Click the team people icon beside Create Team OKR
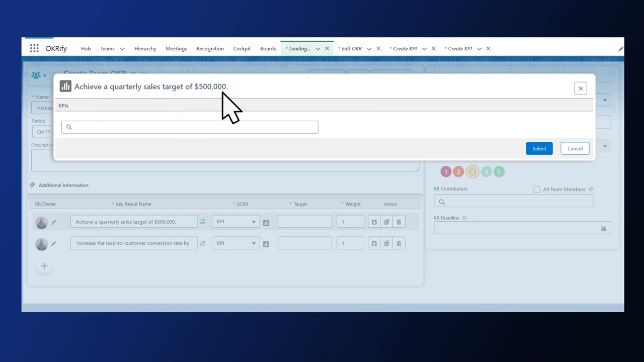The image size is (644, 362). pyautogui.click(x=36, y=75)
